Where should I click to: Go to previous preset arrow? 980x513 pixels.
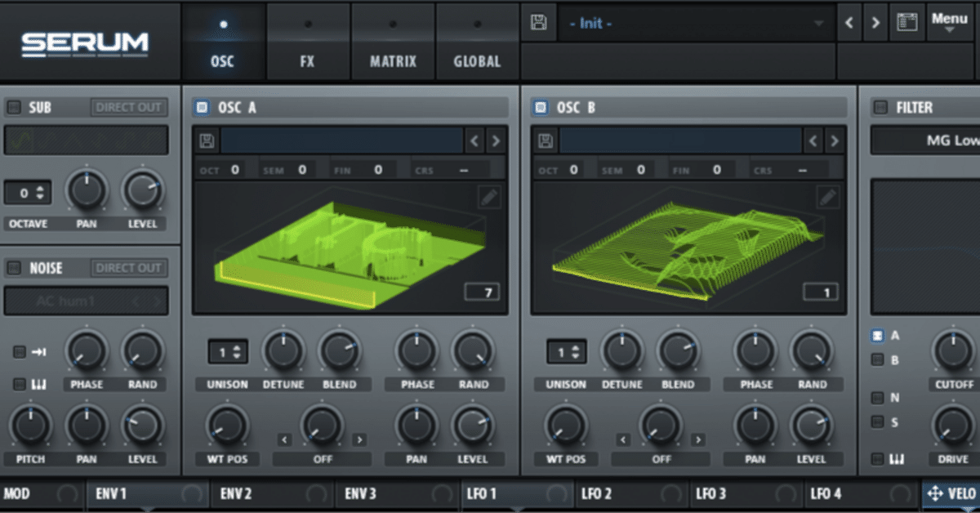pos(849,23)
